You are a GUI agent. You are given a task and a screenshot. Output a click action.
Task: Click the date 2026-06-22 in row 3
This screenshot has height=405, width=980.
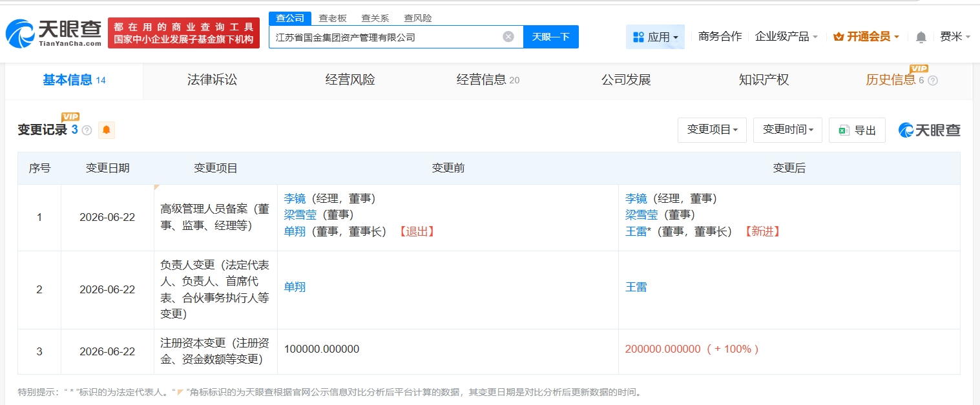(107, 352)
